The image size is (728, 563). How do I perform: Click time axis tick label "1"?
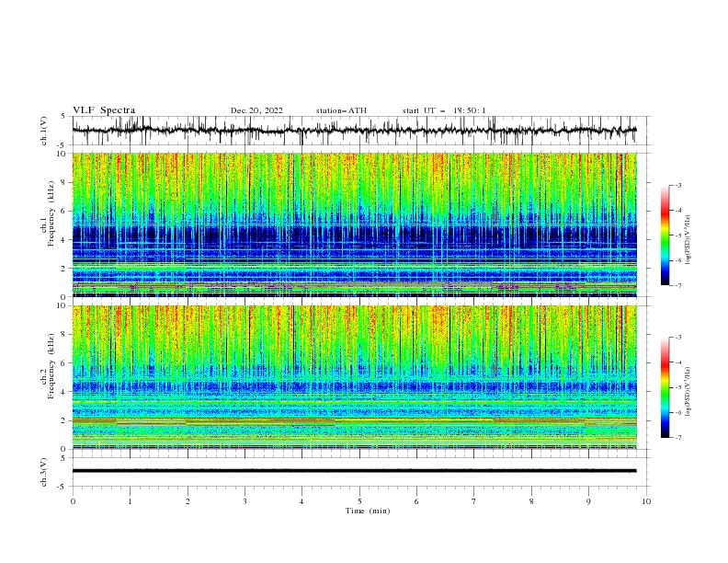pos(131,501)
